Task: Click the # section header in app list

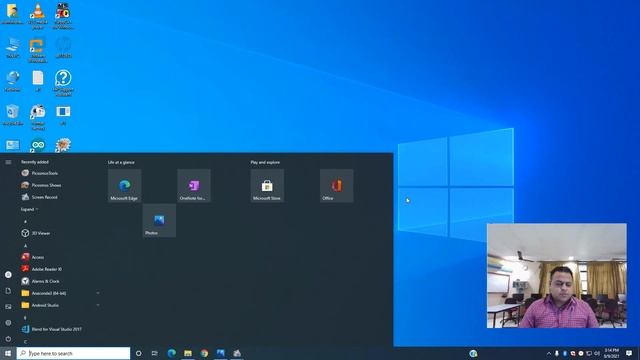Action: tap(25, 221)
